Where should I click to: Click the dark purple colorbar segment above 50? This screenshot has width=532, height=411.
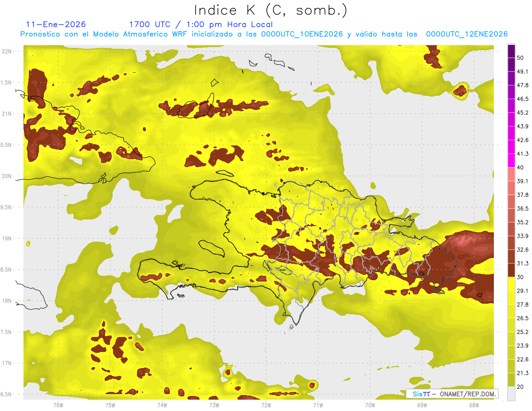tap(511, 51)
